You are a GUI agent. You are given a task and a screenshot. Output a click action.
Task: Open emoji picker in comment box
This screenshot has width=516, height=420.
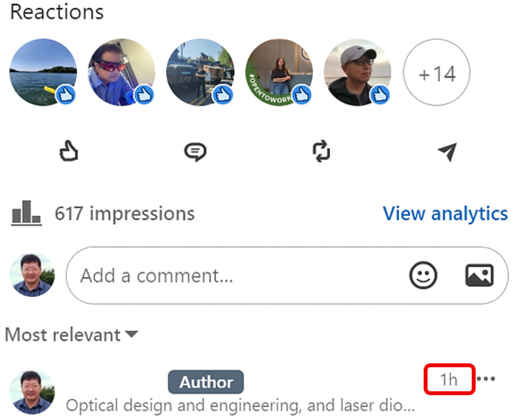423,275
